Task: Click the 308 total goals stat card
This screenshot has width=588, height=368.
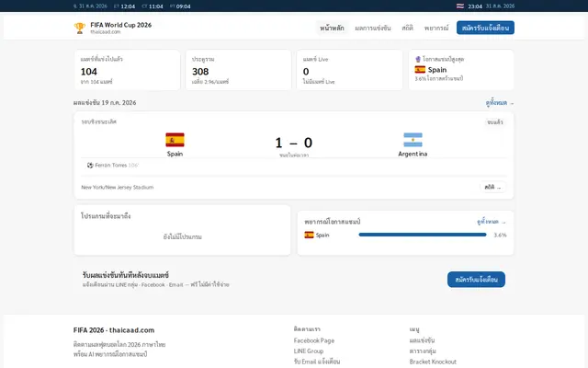Action: click(239, 70)
